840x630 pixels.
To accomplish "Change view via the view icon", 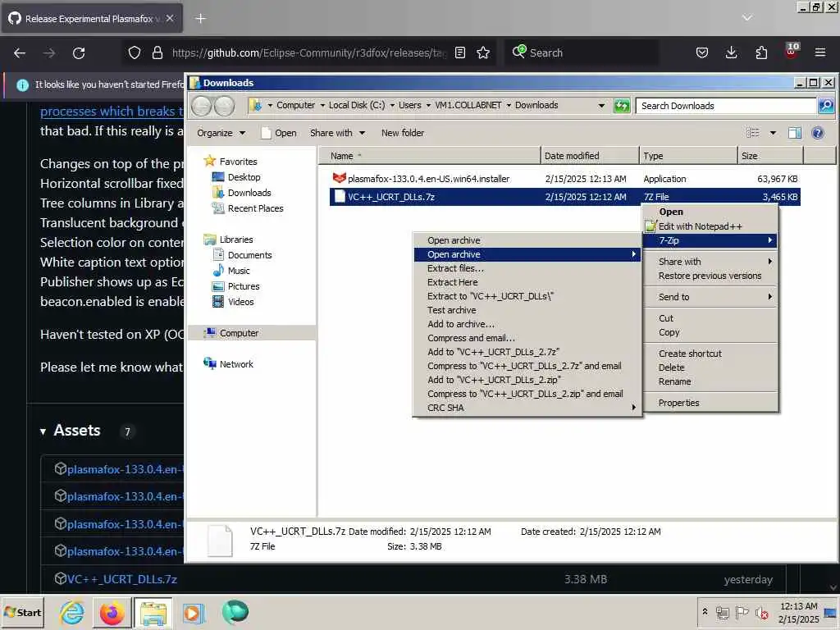I will pyautogui.click(x=753, y=133).
